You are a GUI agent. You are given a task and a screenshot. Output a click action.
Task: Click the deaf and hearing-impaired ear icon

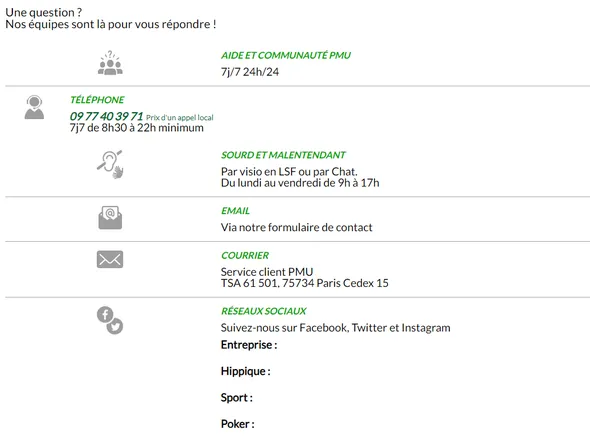coord(110,164)
